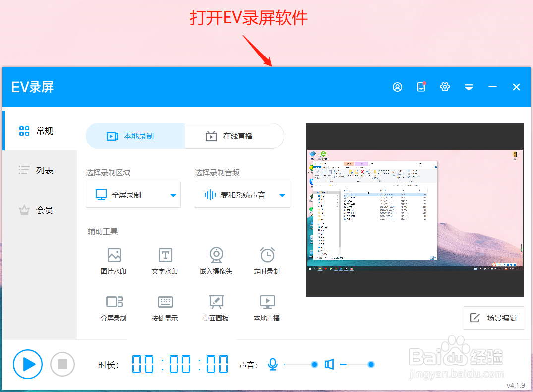Mute the system speaker volume
Image resolution: width=533 pixels, height=392 pixels.
(x=330, y=364)
